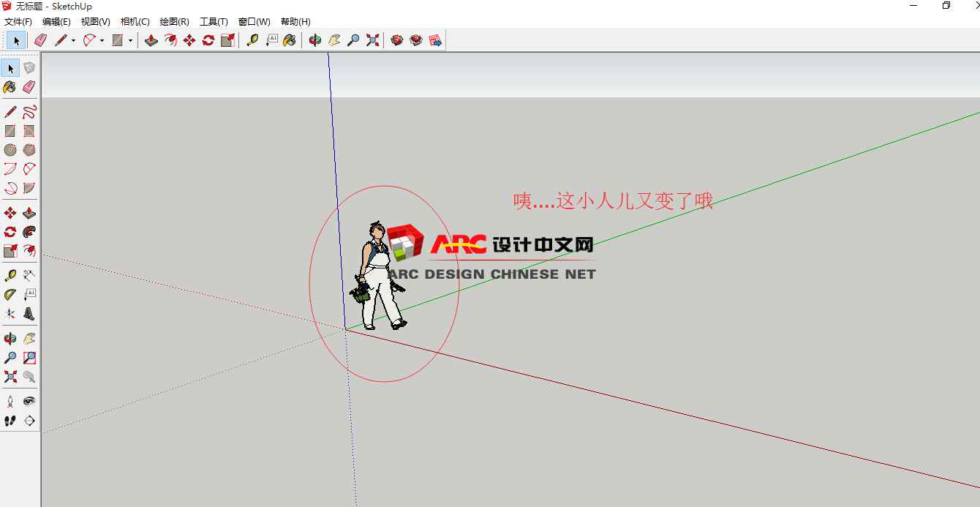The height and width of the screenshot is (507, 980).
Task: Open the 绘图(R) draw menu
Action: pos(174,22)
